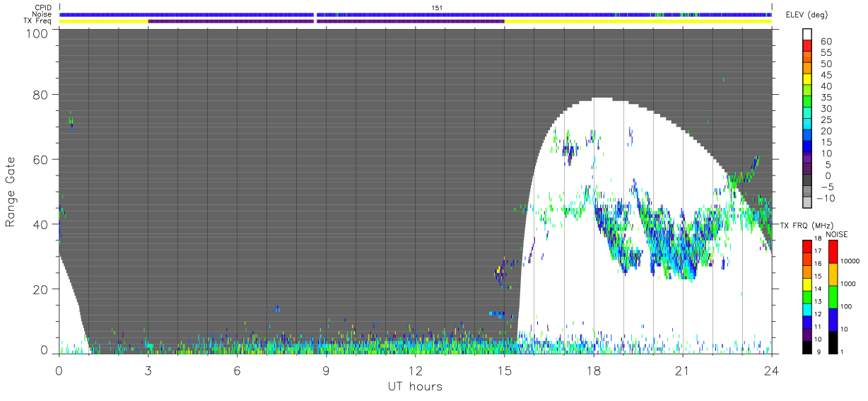The height and width of the screenshot is (401, 868).
Task: Click the '10000' label in NOISE legend
Action: [850, 261]
